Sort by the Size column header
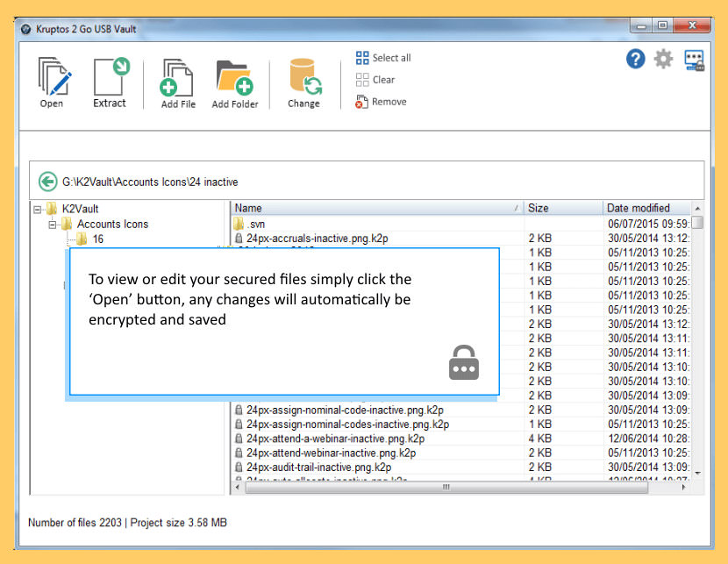The height and width of the screenshot is (564, 728). (563, 208)
